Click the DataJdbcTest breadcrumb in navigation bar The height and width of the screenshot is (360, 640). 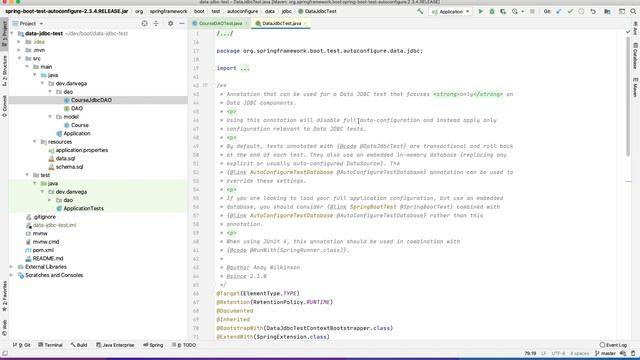click(317, 11)
